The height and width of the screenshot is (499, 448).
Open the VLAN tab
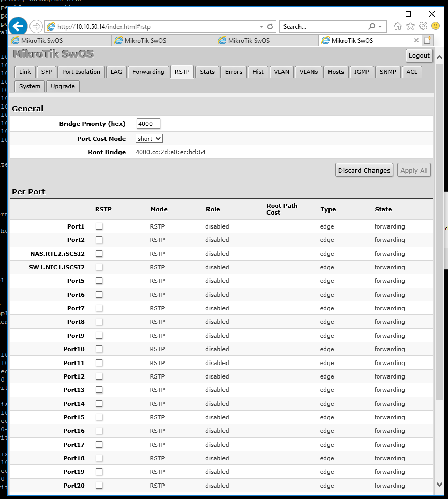point(281,72)
